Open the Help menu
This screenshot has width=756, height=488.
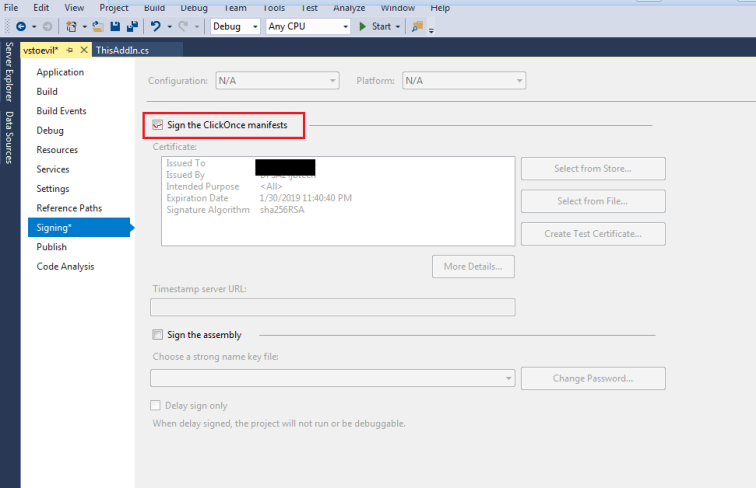tap(440, 8)
